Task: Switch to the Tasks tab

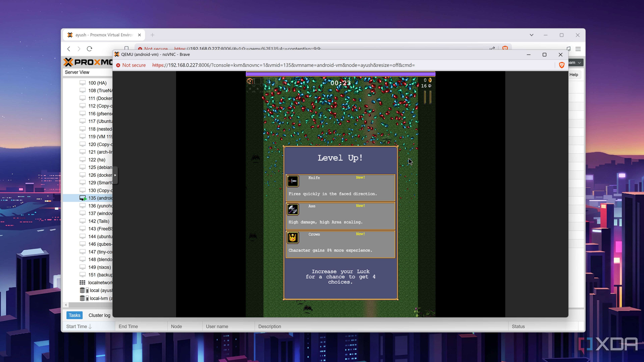Action: 74,315
